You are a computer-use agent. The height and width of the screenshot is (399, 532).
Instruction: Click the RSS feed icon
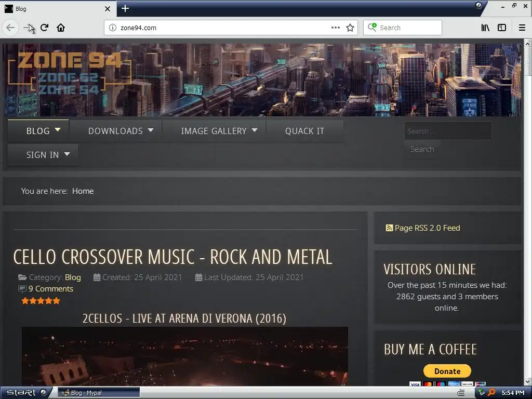point(389,228)
